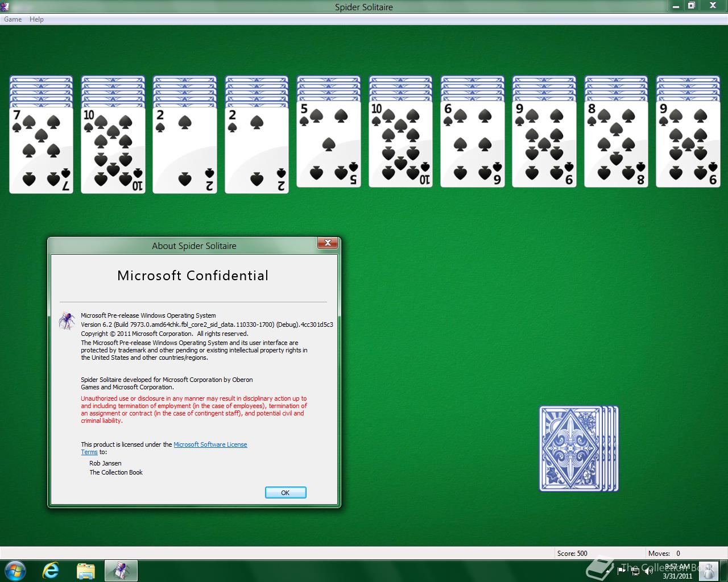This screenshot has height=582, width=728.
Task: Open Windows Explorer from taskbar
Action: (85, 571)
